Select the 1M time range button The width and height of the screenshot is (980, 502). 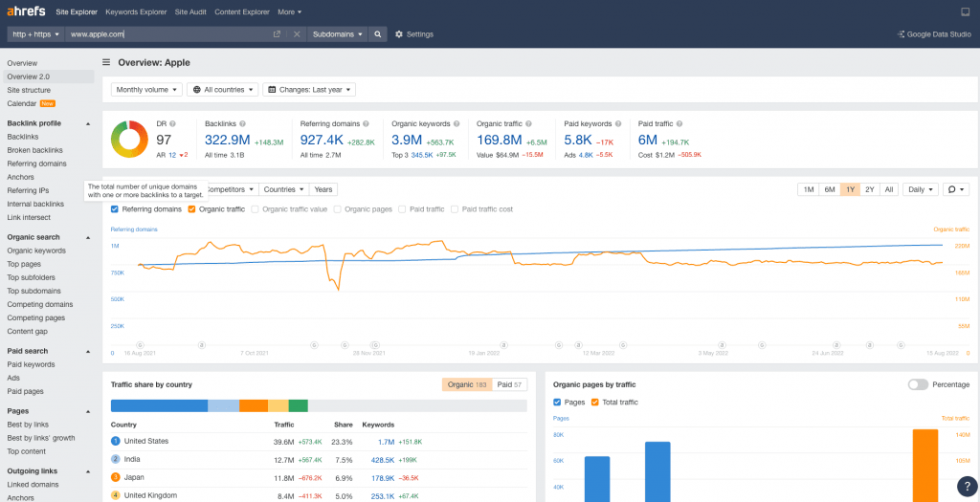[x=808, y=189]
